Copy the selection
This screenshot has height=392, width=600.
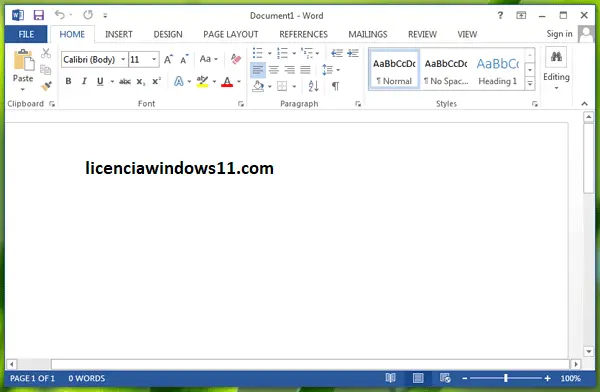coord(46,70)
